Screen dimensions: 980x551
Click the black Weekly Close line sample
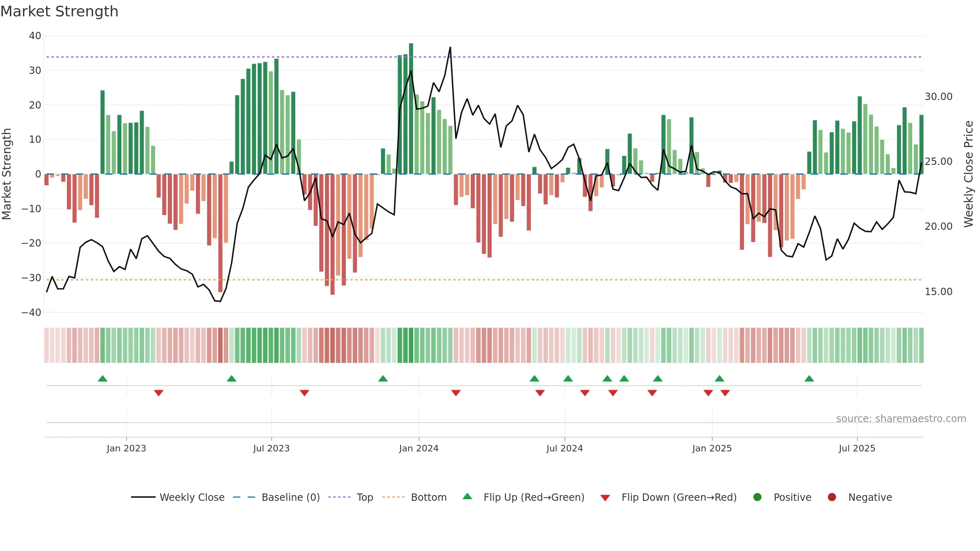click(143, 497)
